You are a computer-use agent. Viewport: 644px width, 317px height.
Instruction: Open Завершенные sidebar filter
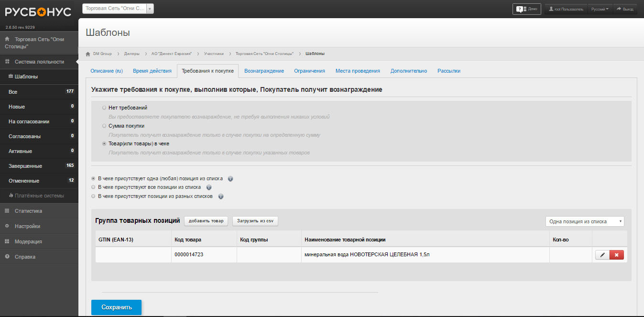(x=39, y=166)
